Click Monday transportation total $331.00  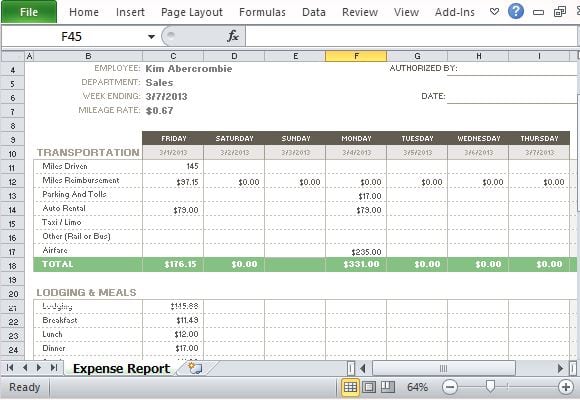(x=361, y=264)
